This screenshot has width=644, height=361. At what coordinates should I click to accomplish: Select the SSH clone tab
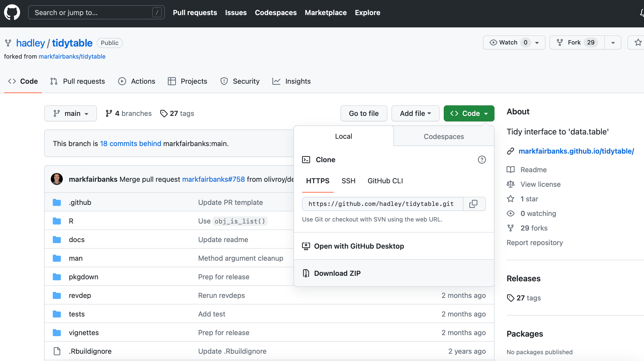pyautogui.click(x=348, y=181)
